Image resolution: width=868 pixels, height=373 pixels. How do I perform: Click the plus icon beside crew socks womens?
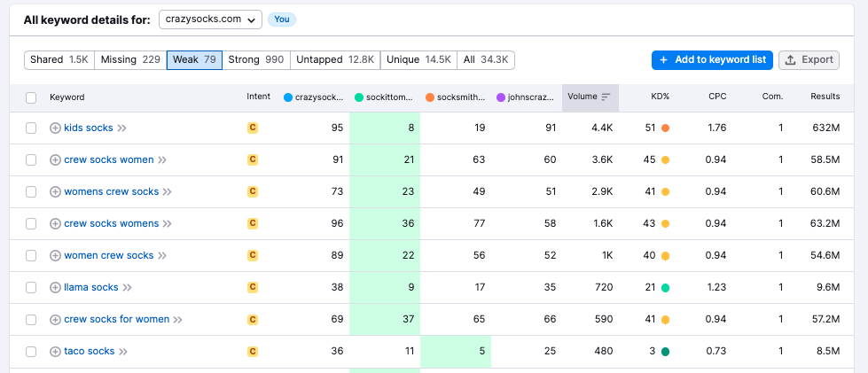[x=55, y=223]
